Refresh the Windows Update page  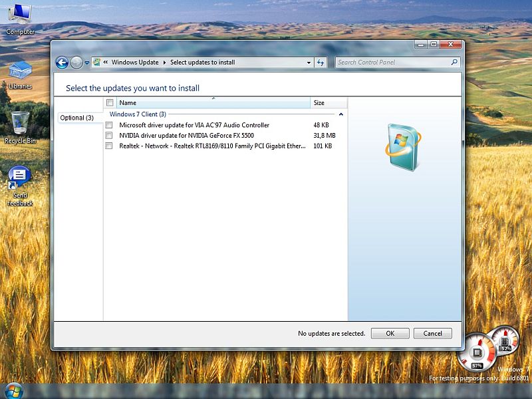pyautogui.click(x=321, y=63)
